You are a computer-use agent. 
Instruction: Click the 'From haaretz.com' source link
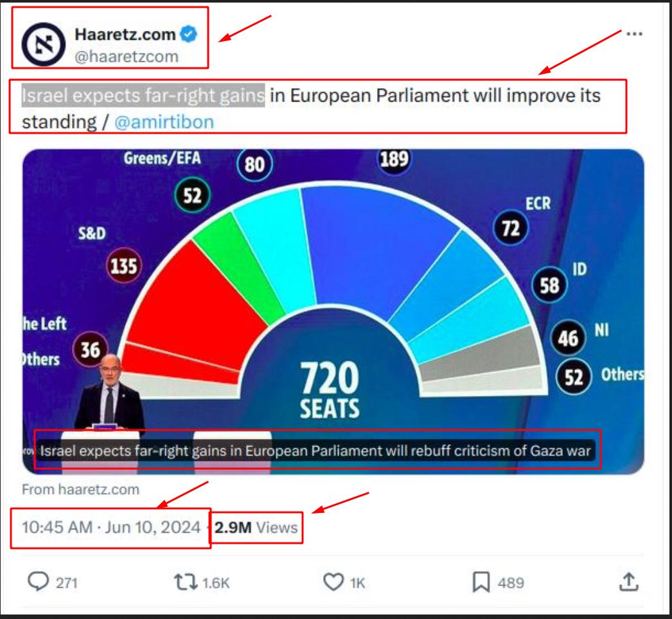[x=80, y=489]
